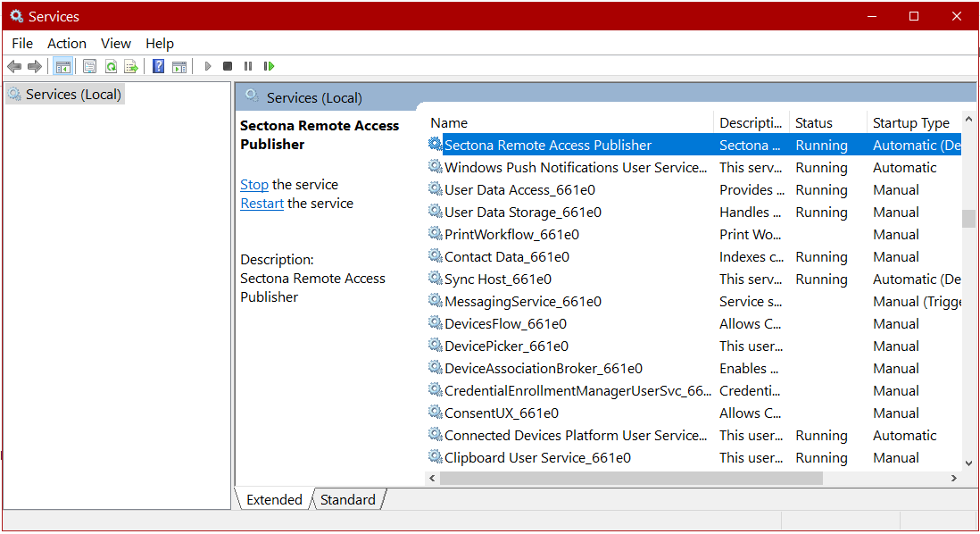Open the Action menu
The height and width of the screenshot is (534, 980).
pos(67,43)
